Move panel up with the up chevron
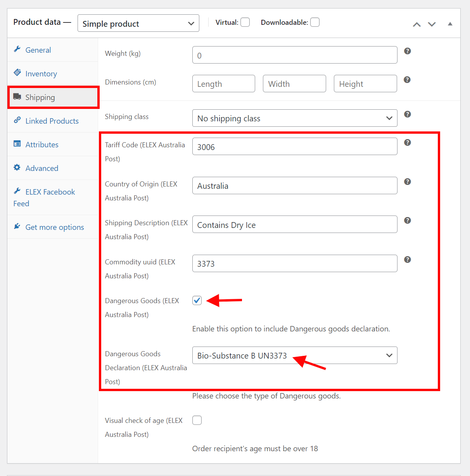Screen dimensions: 470x476 tap(417, 24)
